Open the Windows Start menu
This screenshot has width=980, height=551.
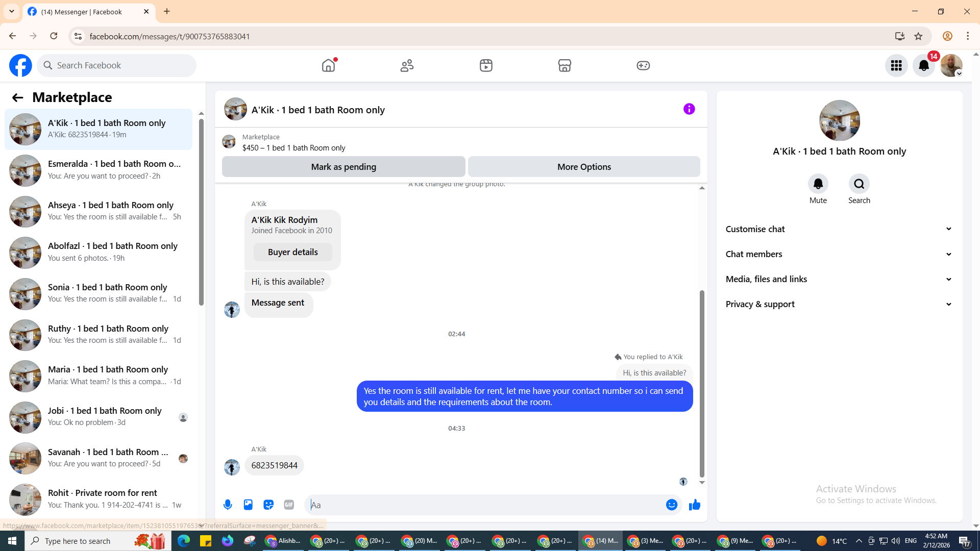(x=12, y=541)
